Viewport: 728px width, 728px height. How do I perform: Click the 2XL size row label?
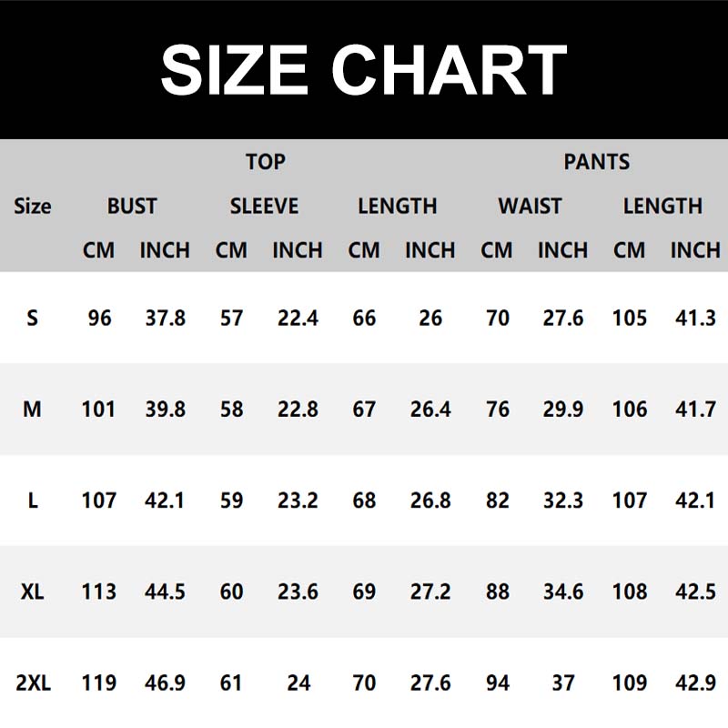[x=33, y=682]
